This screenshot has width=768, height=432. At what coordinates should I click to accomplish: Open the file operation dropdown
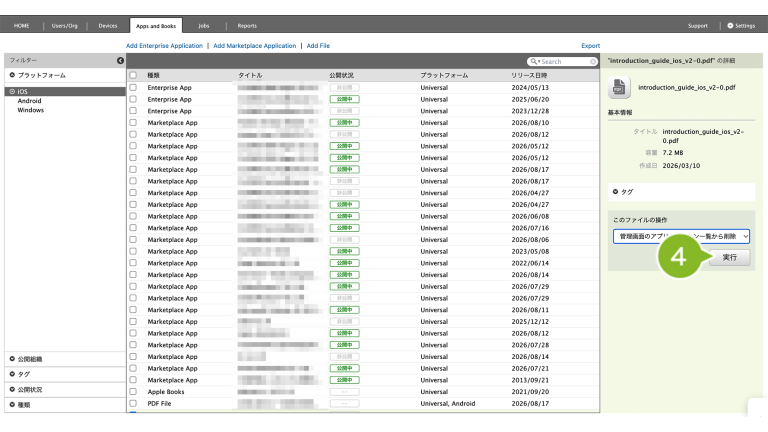[681, 237]
